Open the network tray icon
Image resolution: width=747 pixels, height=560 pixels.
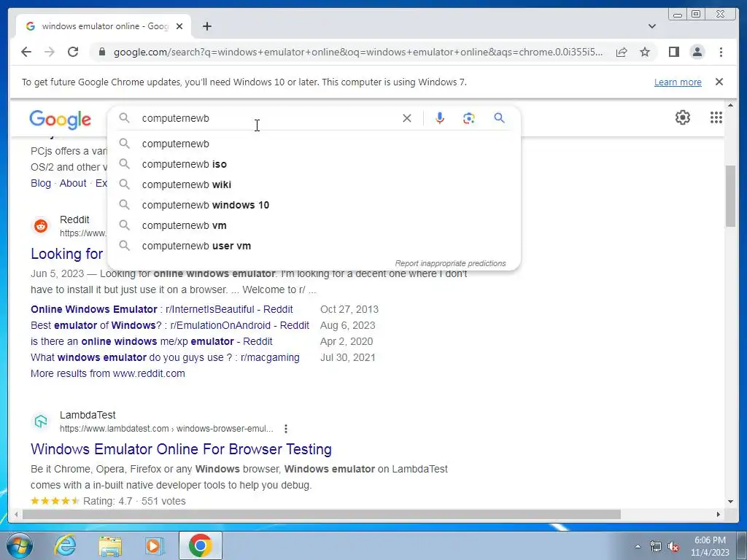656,547
